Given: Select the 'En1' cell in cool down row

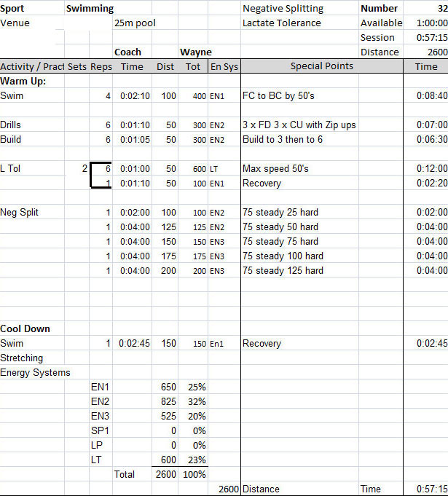Looking at the screenshot, I should tap(217, 344).
